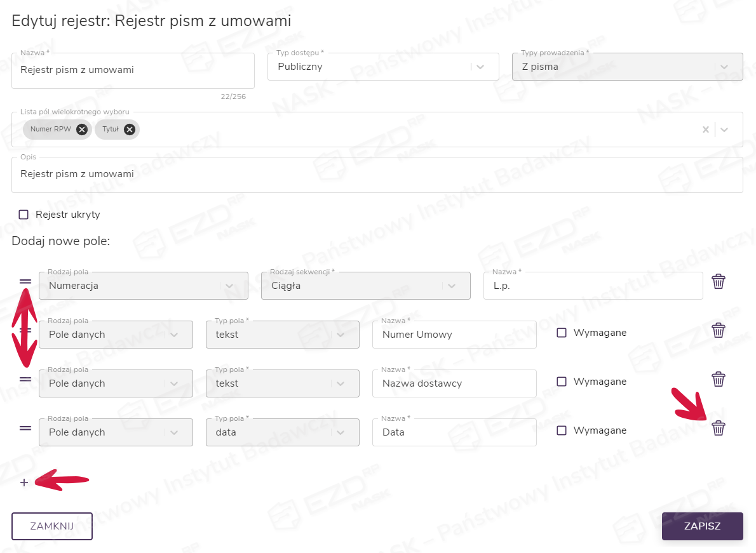Click the Opis text field
Image resolution: width=756 pixels, height=553 pixels.
click(377, 175)
